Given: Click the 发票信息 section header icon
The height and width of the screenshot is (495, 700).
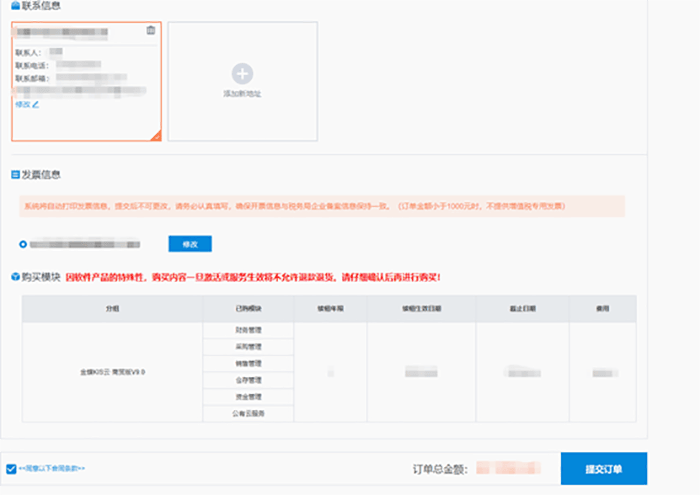Looking at the screenshot, I should (15, 174).
